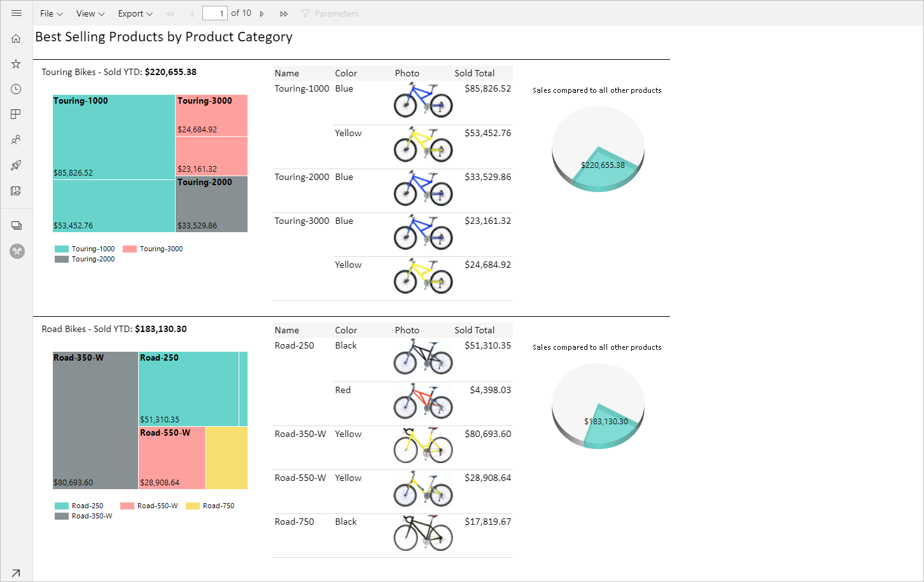Screen dimensions: 924x582
Task: Jump to last report page
Action: click(x=284, y=13)
